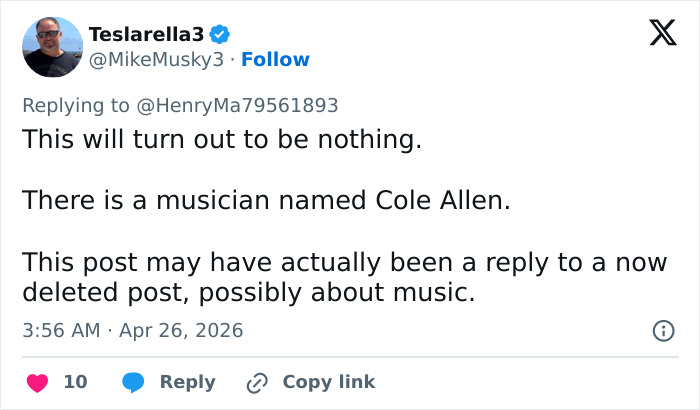The height and width of the screenshot is (410, 700).
Task: Click the reply speech bubble icon
Action: (132, 382)
